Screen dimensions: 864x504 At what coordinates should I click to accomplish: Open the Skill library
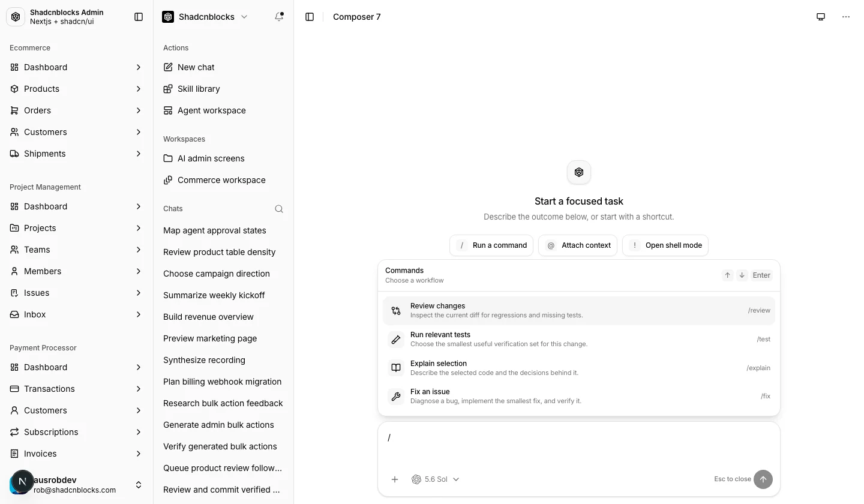coord(223,89)
